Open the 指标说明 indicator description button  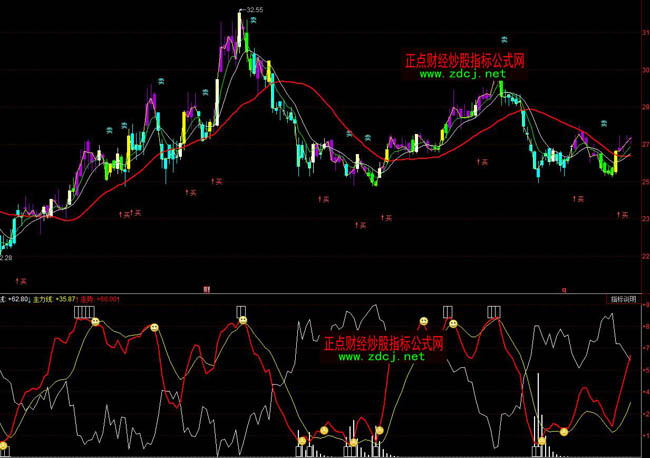coord(622,298)
